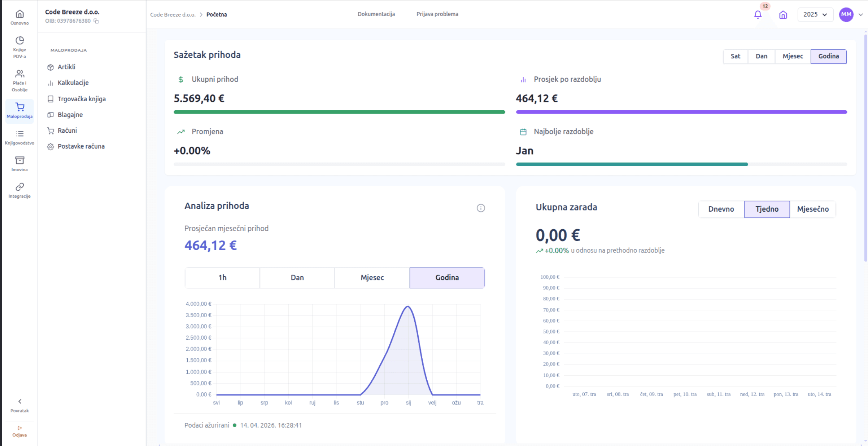Select 1h in Analiza prihoda
Image resolution: width=868 pixels, height=446 pixels.
tap(222, 278)
